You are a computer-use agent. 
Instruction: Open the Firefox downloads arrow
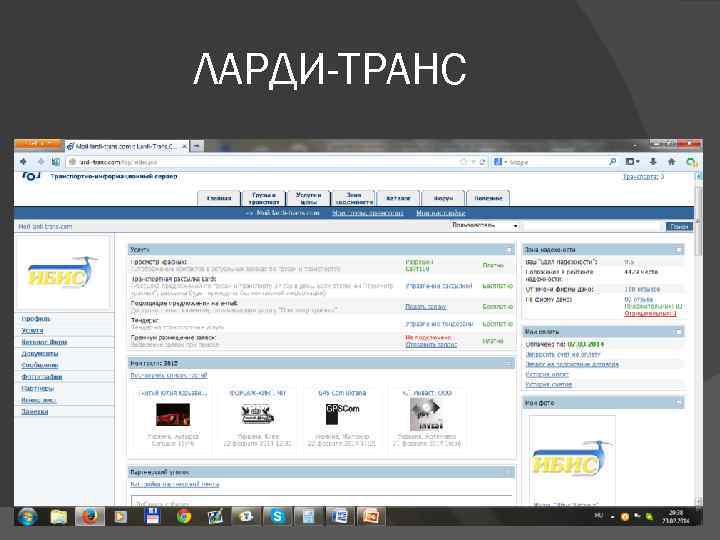(x=653, y=162)
